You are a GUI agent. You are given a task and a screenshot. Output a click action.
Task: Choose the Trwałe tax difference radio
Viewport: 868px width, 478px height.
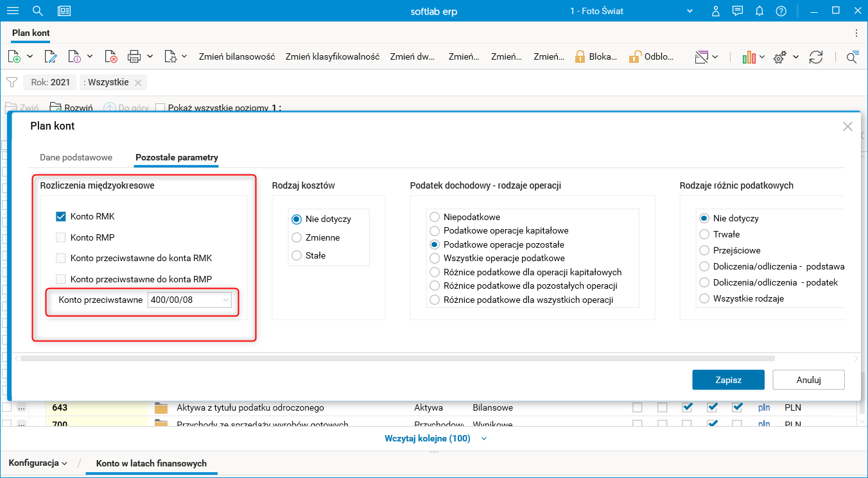704,234
